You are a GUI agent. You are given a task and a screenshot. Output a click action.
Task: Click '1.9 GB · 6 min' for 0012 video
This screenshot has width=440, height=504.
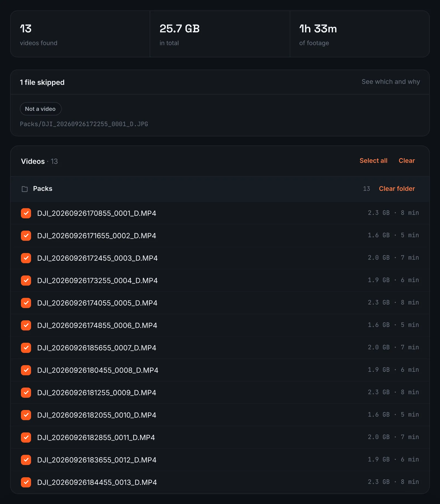(393, 459)
